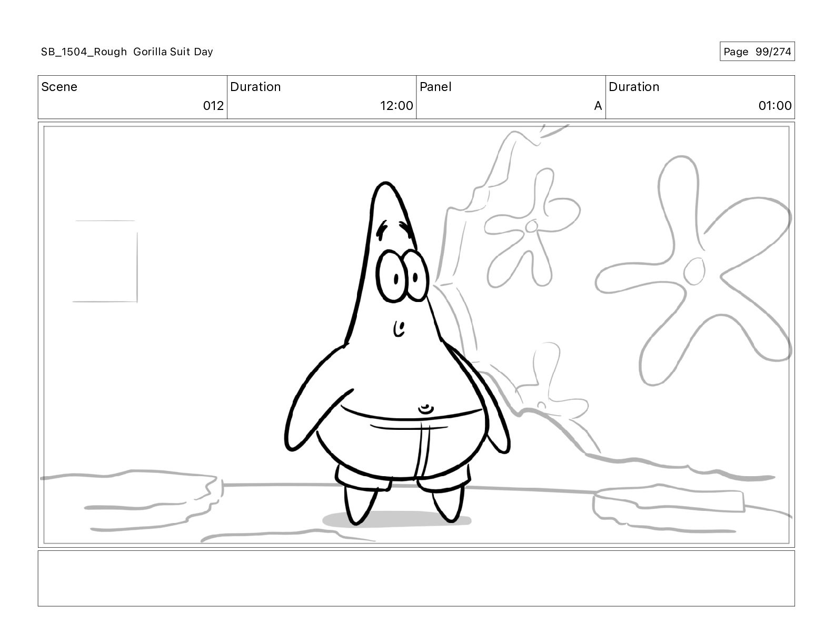This screenshot has width=834, height=644.
Task: Click the large flower cloud sketch in background
Action: 694,270
